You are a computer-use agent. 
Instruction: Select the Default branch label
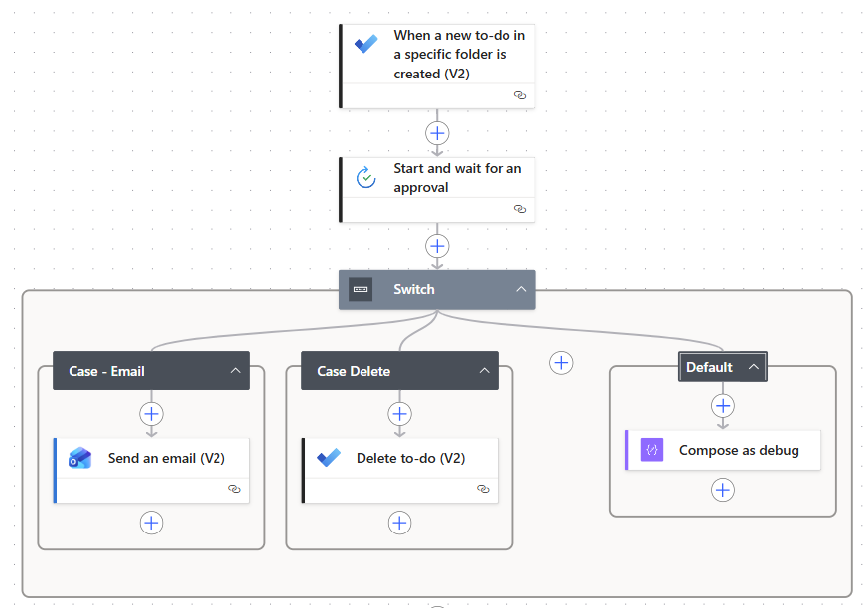(709, 367)
